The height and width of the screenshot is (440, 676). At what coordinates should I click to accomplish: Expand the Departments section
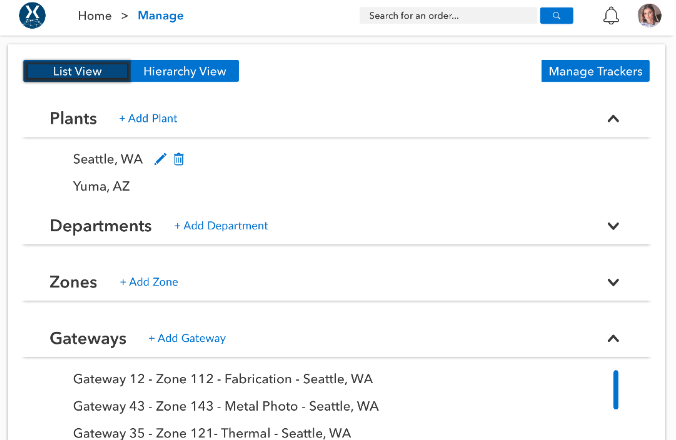(x=613, y=226)
